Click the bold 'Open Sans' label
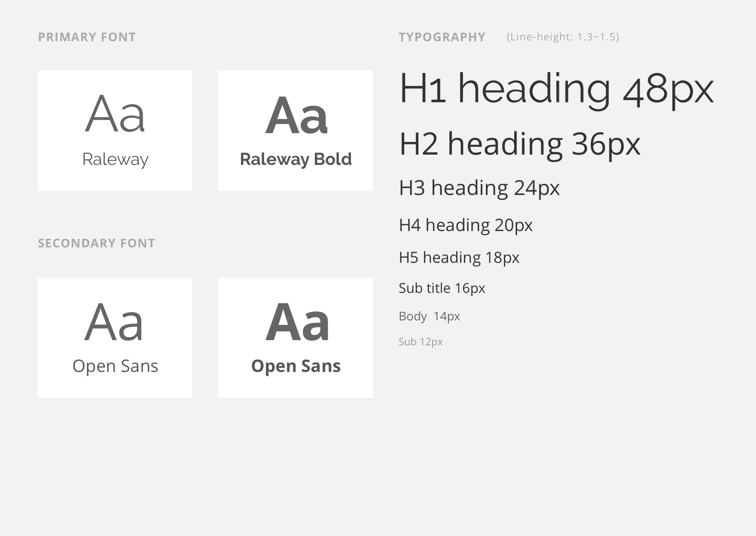Image resolution: width=756 pixels, height=536 pixels. (x=296, y=366)
